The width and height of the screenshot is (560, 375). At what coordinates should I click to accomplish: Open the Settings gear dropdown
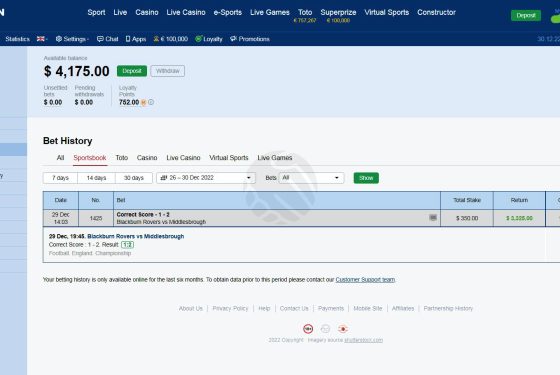tap(72, 39)
